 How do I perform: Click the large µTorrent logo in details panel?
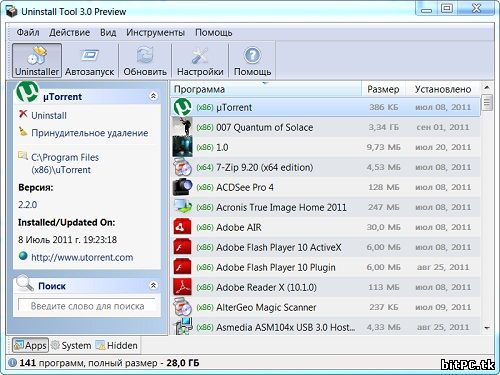coord(27,91)
